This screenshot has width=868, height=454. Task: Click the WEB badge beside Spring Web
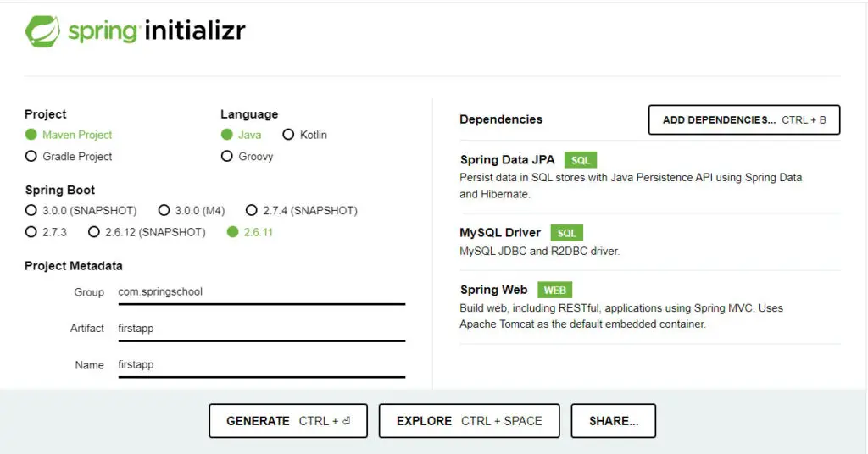[x=554, y=291]
